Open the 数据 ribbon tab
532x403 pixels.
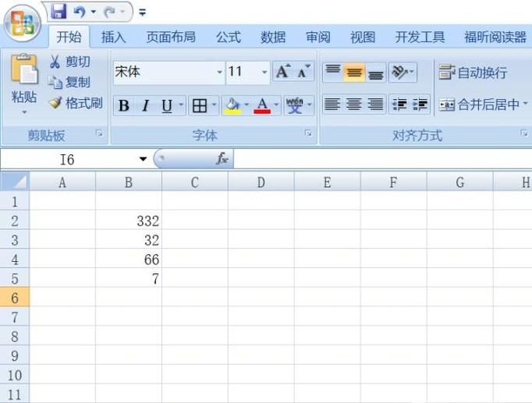pos(273,37)
